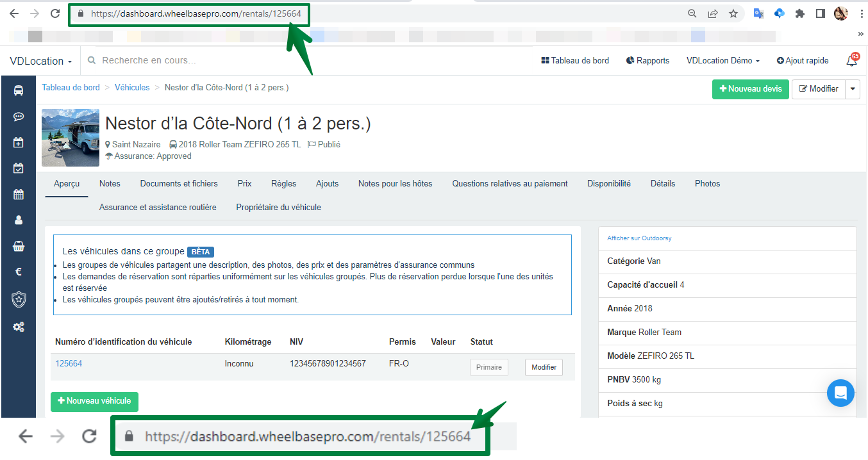Click the Euro payments icon in sidebar
The width and height of the screenshot is (868, 460).
[19, 271]
